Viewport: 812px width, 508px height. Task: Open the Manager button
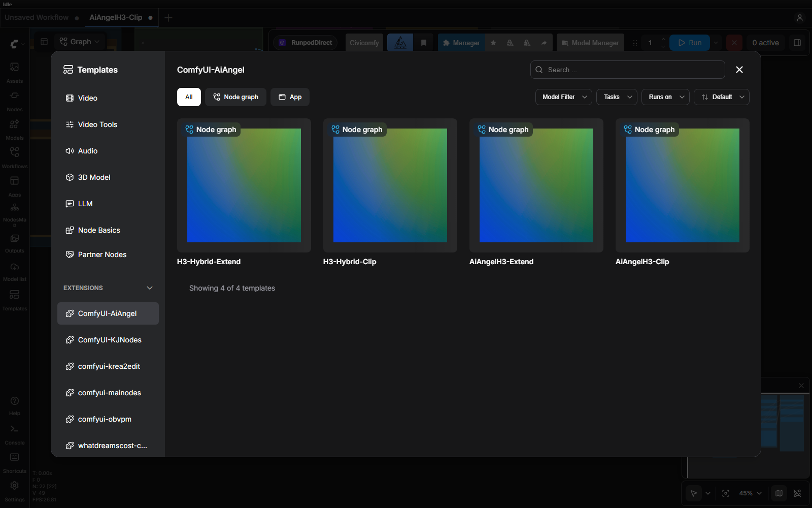tap(461, 43)
